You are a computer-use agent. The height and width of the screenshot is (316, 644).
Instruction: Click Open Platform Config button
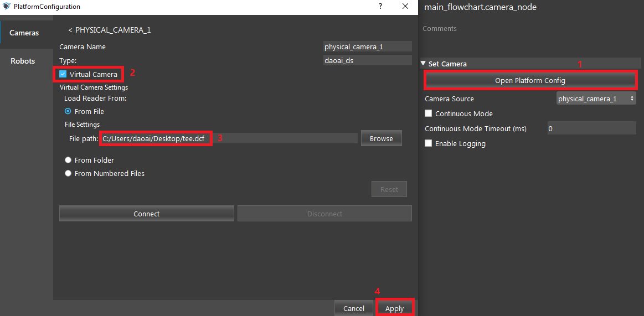click(530, 80)
